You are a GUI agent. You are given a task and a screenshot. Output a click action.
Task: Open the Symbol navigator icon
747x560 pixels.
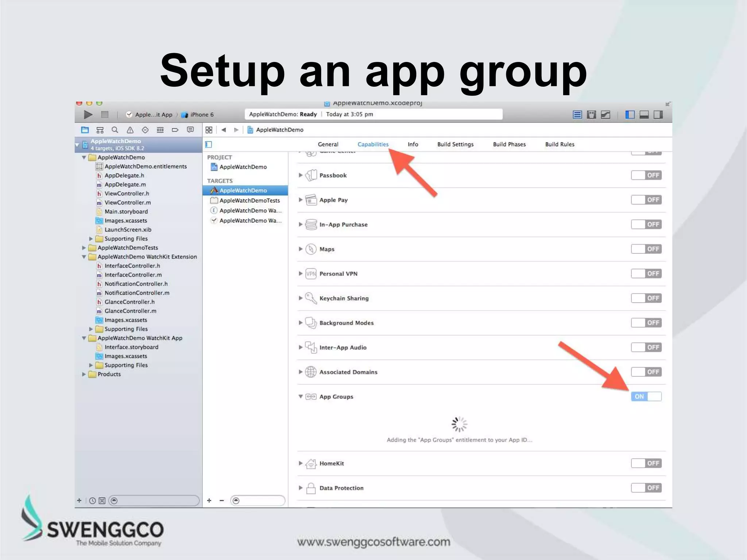coord(100,130)
